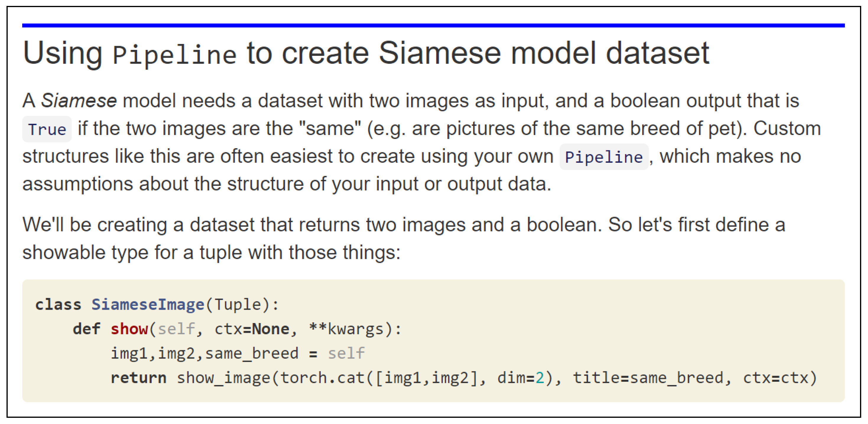Click the inline 'True' code badge

[x=47, y=130]
